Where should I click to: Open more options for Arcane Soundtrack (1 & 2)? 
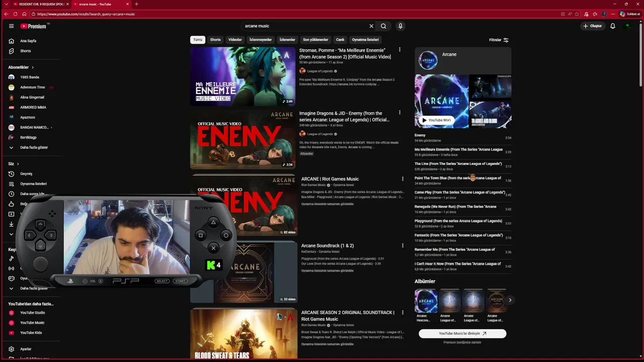click(403, 245)
